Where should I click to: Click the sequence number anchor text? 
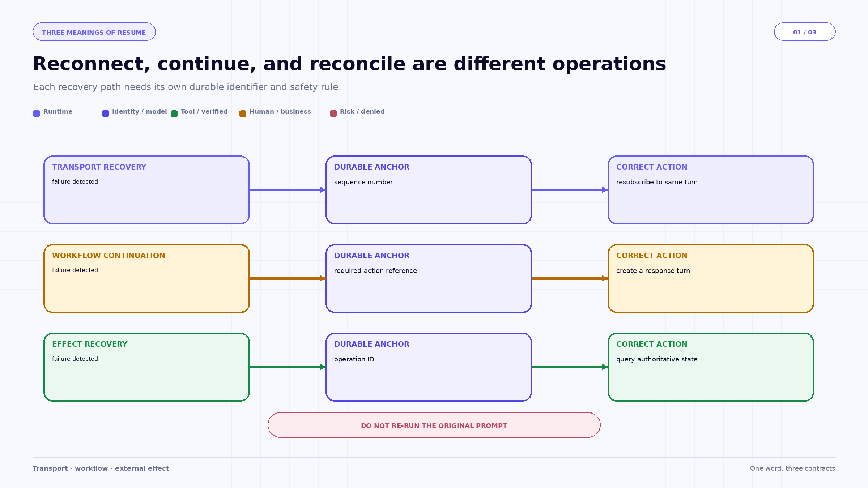[x=363, y=182]
